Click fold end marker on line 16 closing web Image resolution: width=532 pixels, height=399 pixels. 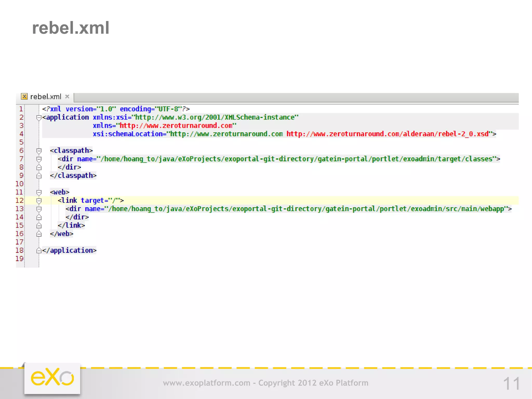(39, 234)
